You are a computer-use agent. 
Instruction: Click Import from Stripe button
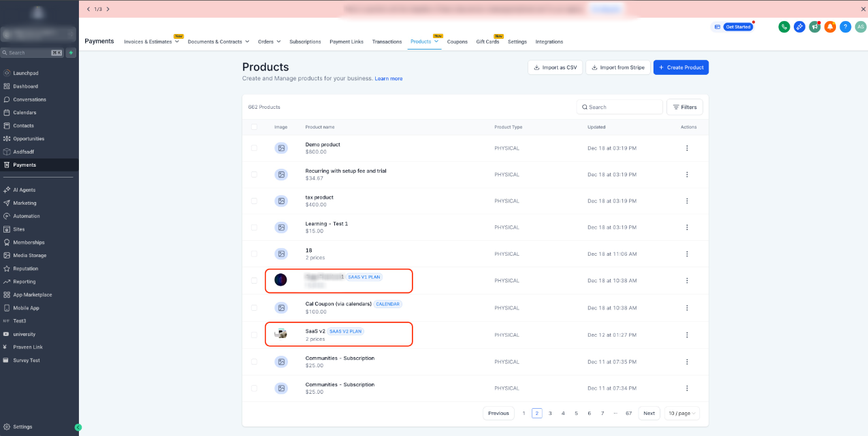point(618,67)
